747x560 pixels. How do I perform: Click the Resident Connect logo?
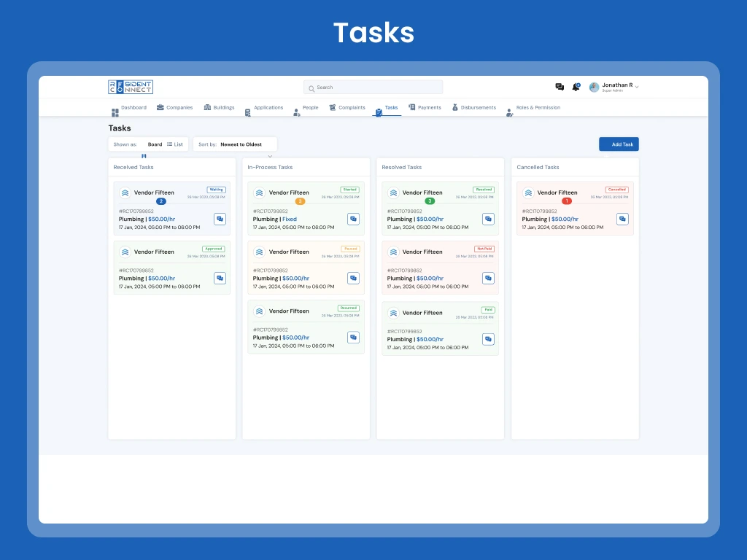point(131,87)
